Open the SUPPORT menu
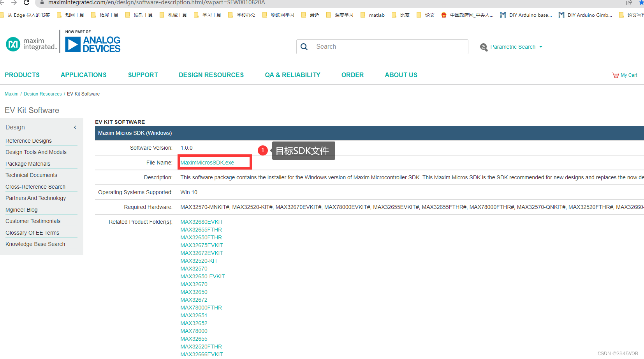Screen dimensions: 644x359 tap(143, 75)
